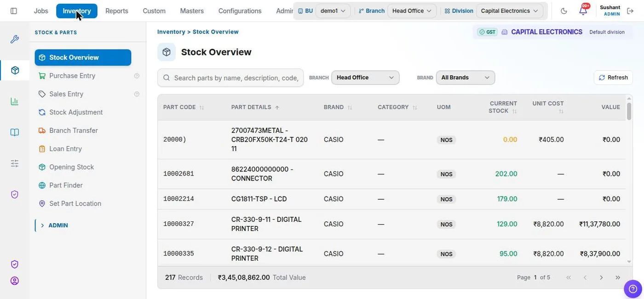
Task: Go to first page double-chevron
Action: point(569,277)
